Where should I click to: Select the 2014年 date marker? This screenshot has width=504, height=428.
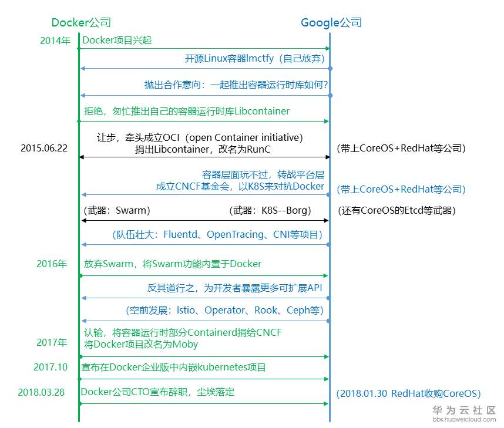pyautogui.click(x=55, y=41)
